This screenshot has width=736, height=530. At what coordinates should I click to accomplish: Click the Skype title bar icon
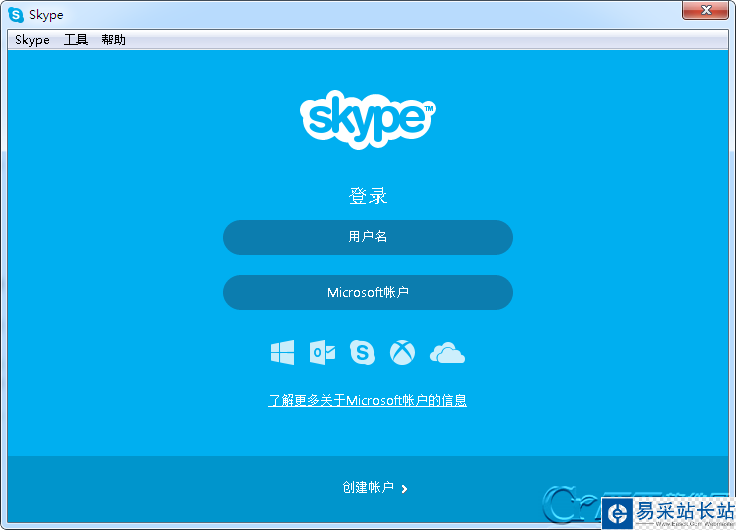tap(16, 15)
